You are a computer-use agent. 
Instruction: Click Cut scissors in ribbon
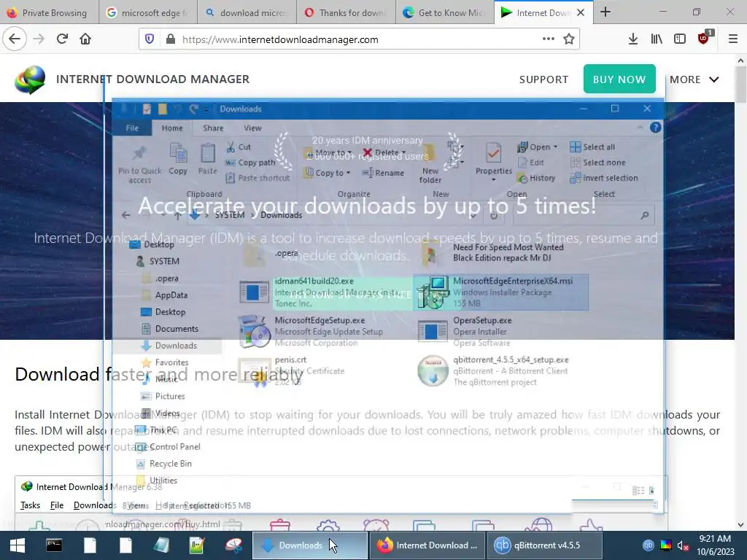tap(239, 147)
